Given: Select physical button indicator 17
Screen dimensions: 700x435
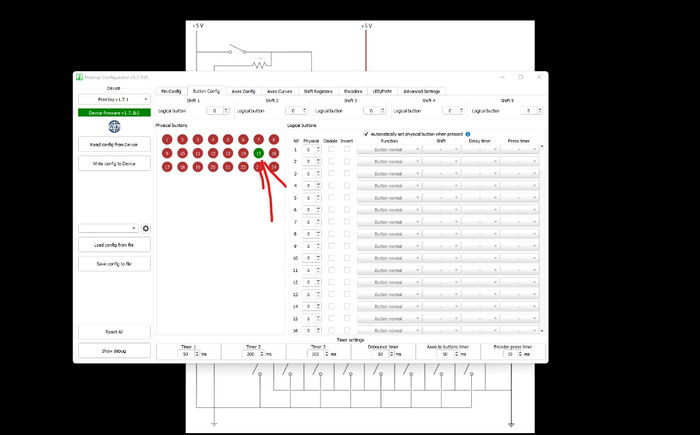Looking at the screenshot, I should [x=167, y=167].
